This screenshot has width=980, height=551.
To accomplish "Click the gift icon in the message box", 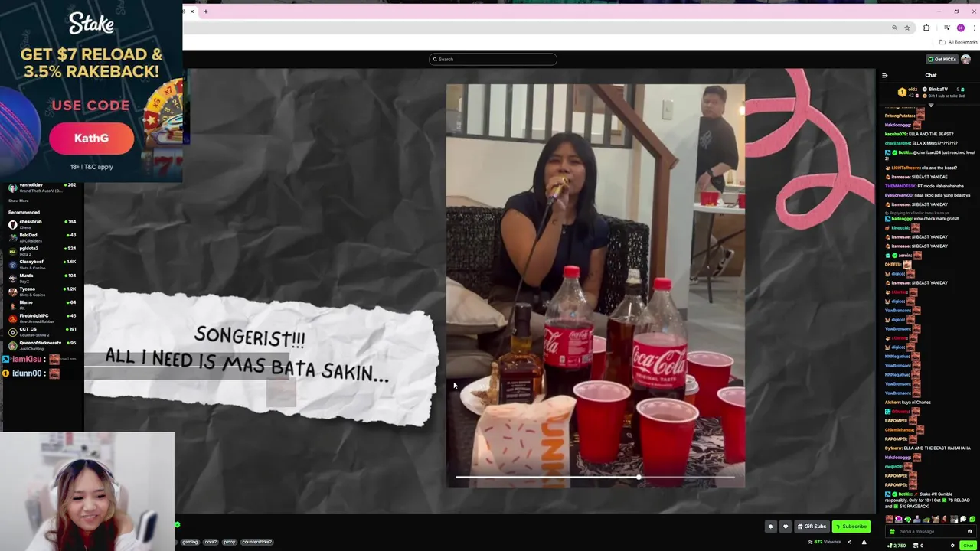I will 893,531.
